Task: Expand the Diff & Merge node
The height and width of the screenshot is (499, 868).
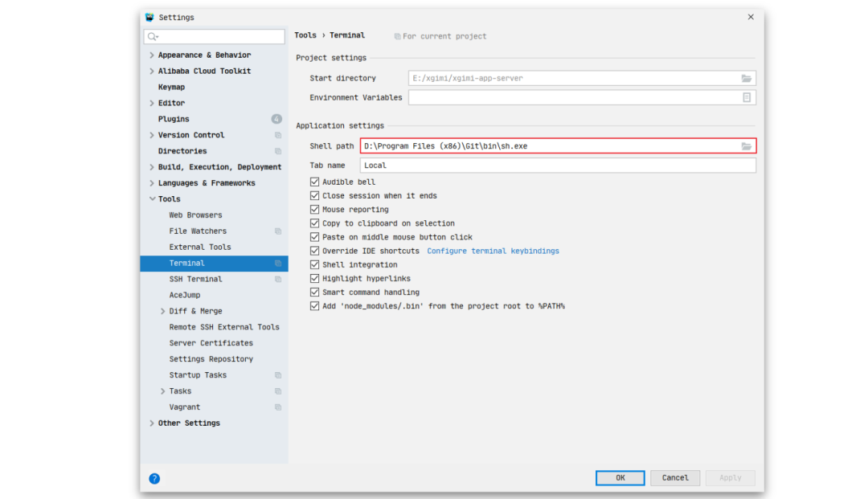Action: pos(163,311)
